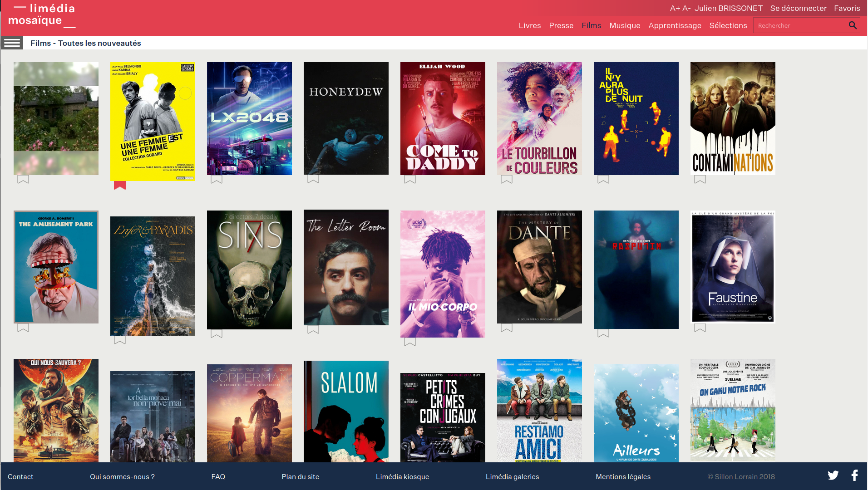The width and height of the screenshot is (868, 490).
Task: Bookmark the Enfer & Paradis film
Action: 120,340
